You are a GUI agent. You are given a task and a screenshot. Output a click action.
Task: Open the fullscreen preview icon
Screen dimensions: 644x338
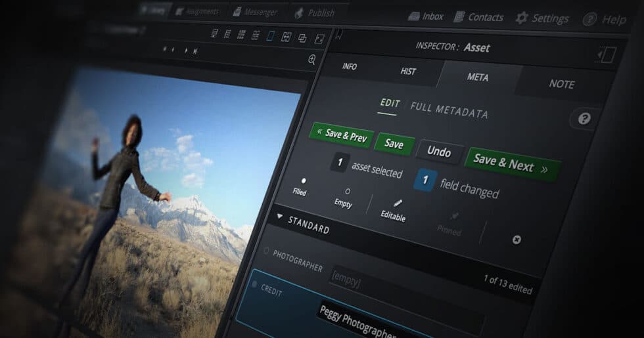coord(319,39)
